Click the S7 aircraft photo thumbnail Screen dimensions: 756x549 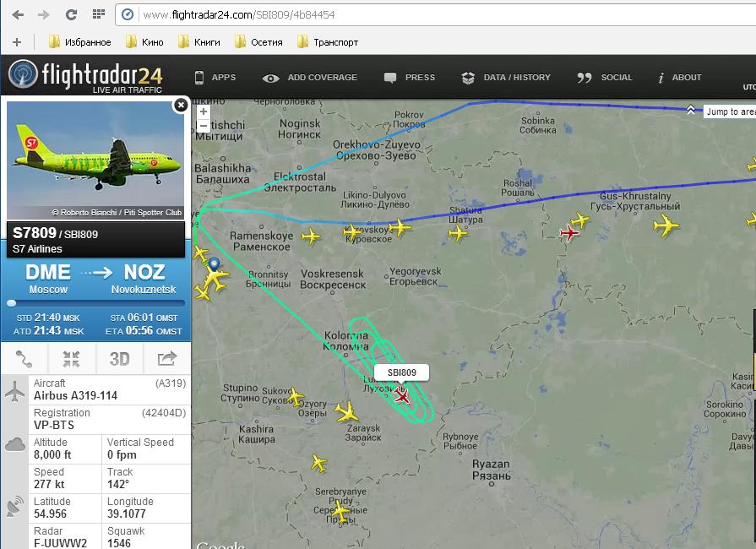coord(95,160)
